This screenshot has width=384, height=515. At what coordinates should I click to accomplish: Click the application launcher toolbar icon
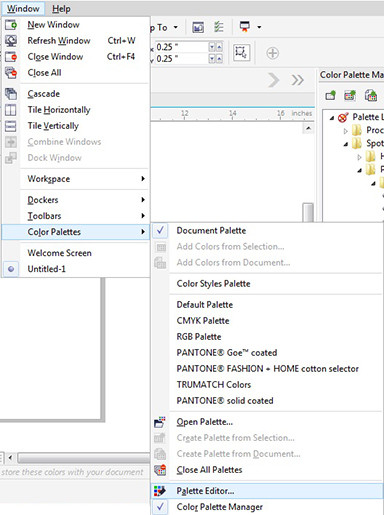(x=245, y=27)
